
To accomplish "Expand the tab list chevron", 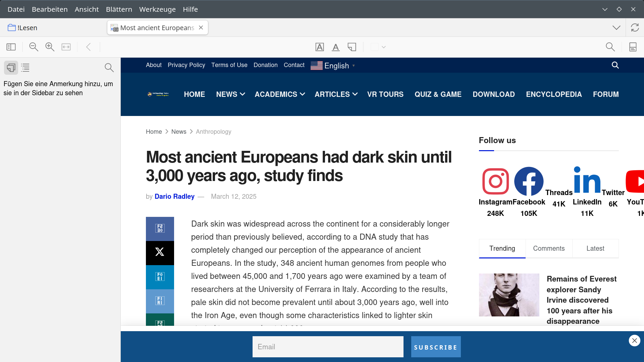I will click(x=616, y=27).
